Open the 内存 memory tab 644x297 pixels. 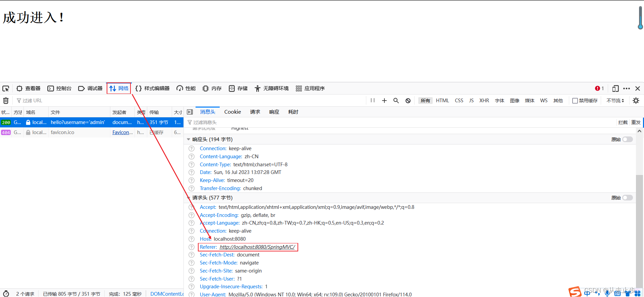click(x=212, y=88)
